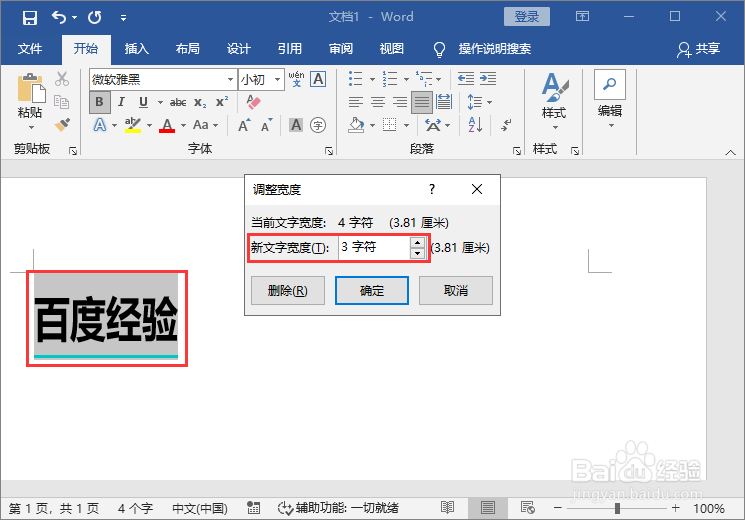Image resolution: width=745 pixels, height=520 pixels.
Task: Click 确定 OK button in dialog
Action: pyautogui.click(x=372, y=290)
